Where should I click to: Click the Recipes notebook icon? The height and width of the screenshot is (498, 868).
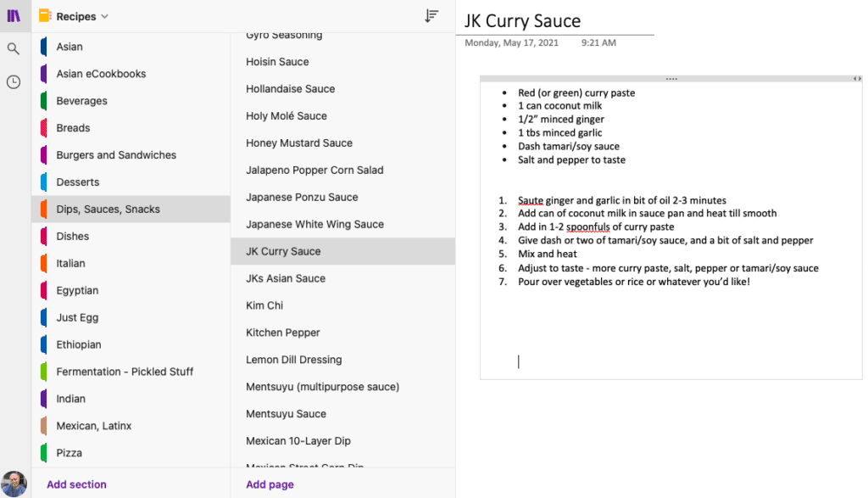tap(45, 16)
